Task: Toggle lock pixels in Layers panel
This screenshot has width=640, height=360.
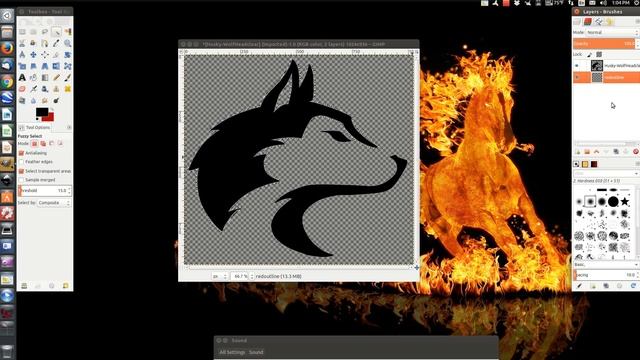Action: (589, 54)
